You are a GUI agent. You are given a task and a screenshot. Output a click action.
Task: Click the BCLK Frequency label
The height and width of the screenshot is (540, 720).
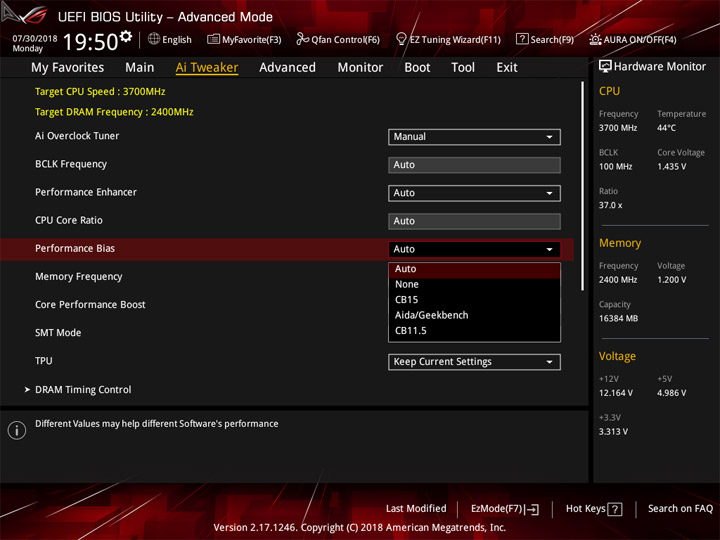pos(71,164)
